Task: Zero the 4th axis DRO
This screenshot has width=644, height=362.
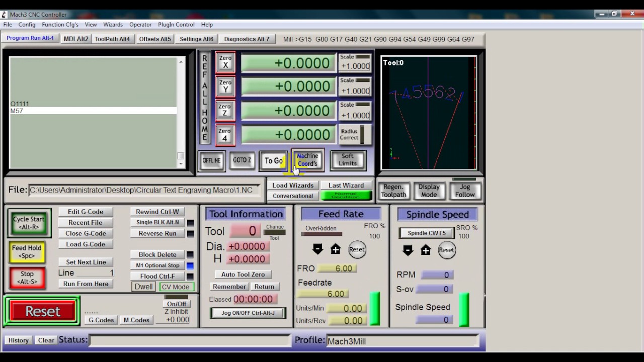Action: pyautogui.click(x=225, y=135)
